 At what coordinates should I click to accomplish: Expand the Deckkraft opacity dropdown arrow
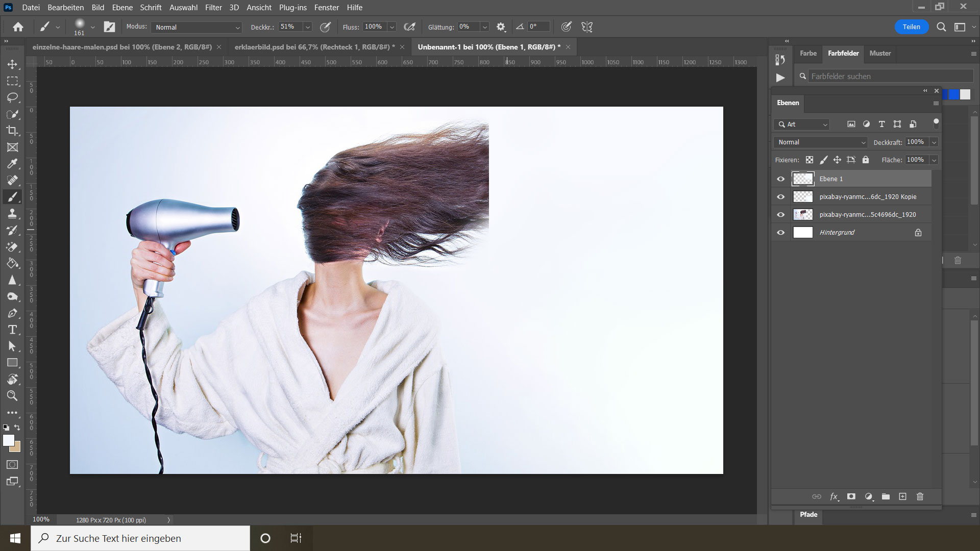coord(934,142)
